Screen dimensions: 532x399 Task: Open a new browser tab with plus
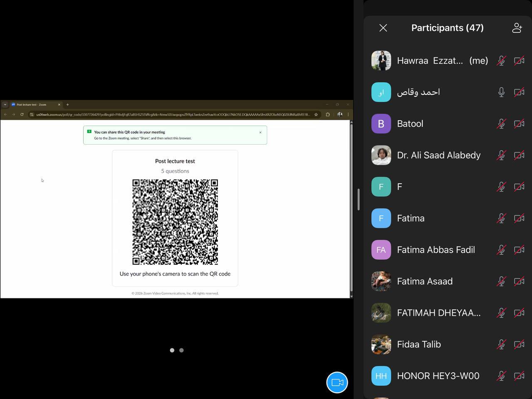[x=68, y=105]
